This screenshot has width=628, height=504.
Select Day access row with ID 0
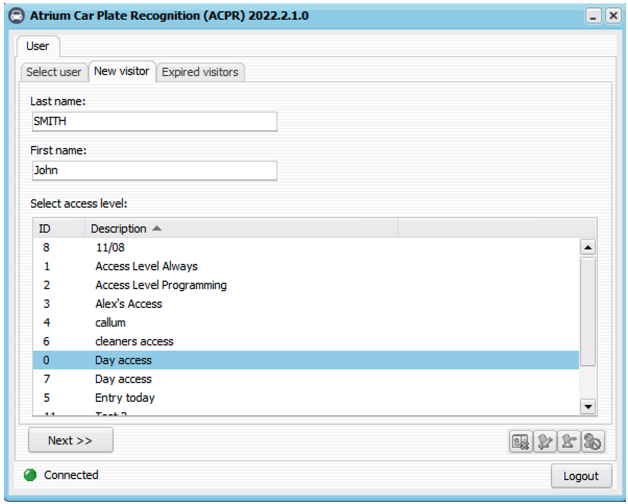[x=306, y=360]
